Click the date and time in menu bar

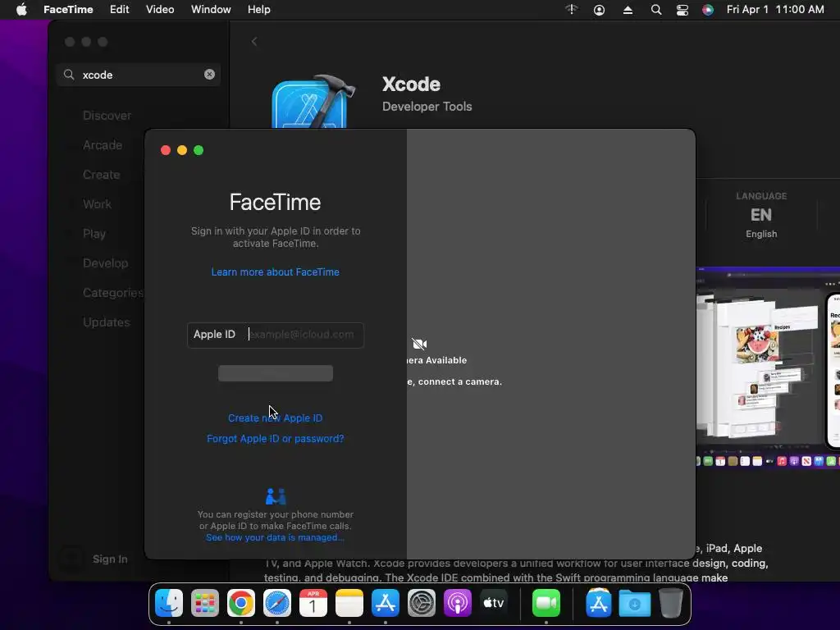click(x=774, y=10)
